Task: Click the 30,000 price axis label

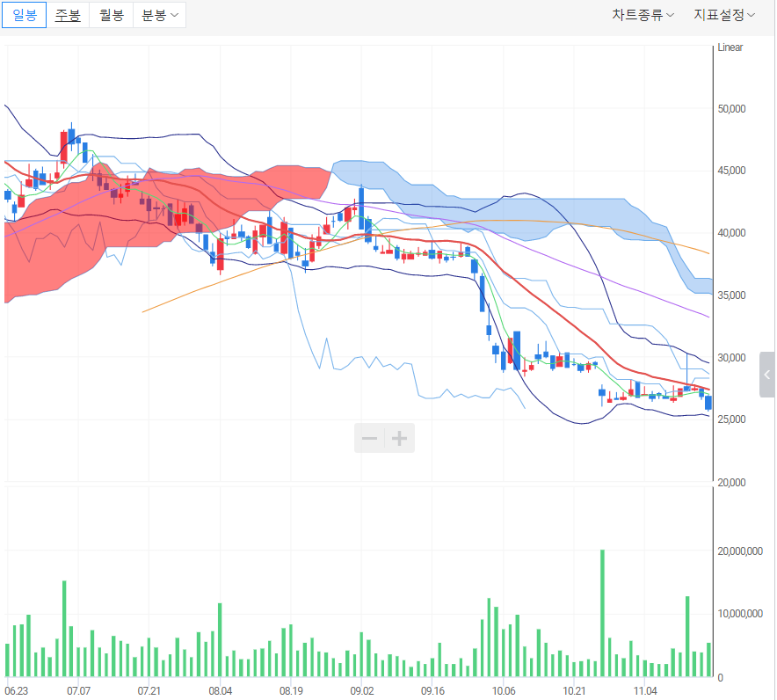Action: click(731, 358)
